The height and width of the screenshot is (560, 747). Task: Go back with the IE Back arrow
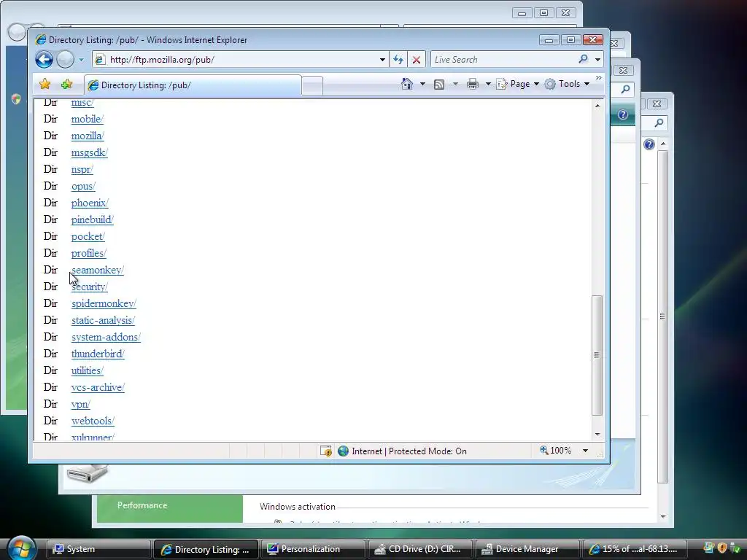tap(44, 60)
